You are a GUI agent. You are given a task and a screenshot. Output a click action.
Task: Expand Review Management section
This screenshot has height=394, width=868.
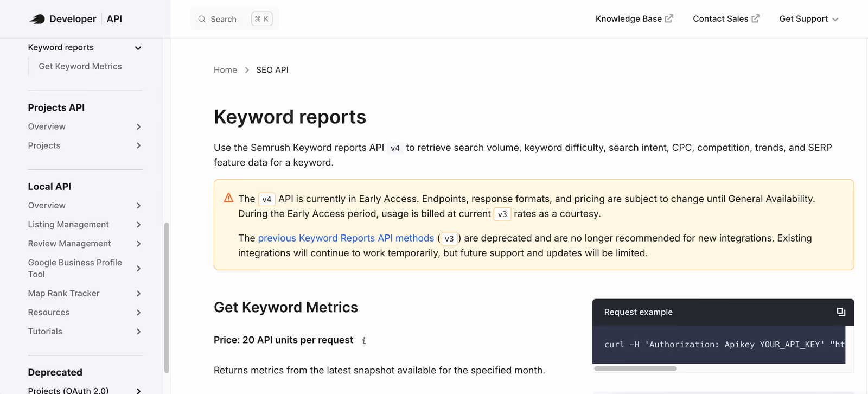[x=138, y=244]
